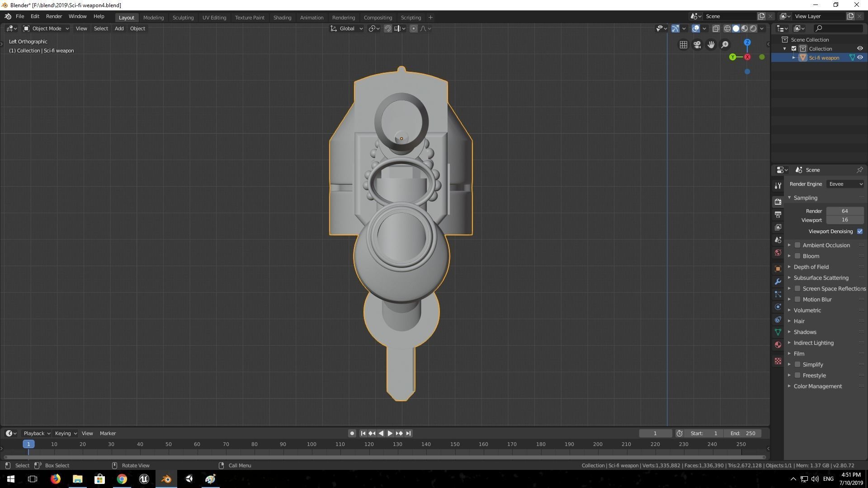Open the Render Engine Eevee dropdown
868x488 pixels.
tap(845, 184)
